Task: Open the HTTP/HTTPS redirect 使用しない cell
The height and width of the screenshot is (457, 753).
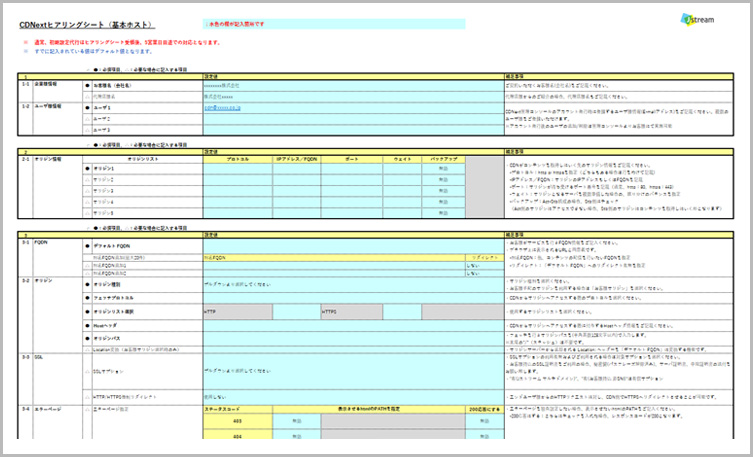Action: point(353,397)
